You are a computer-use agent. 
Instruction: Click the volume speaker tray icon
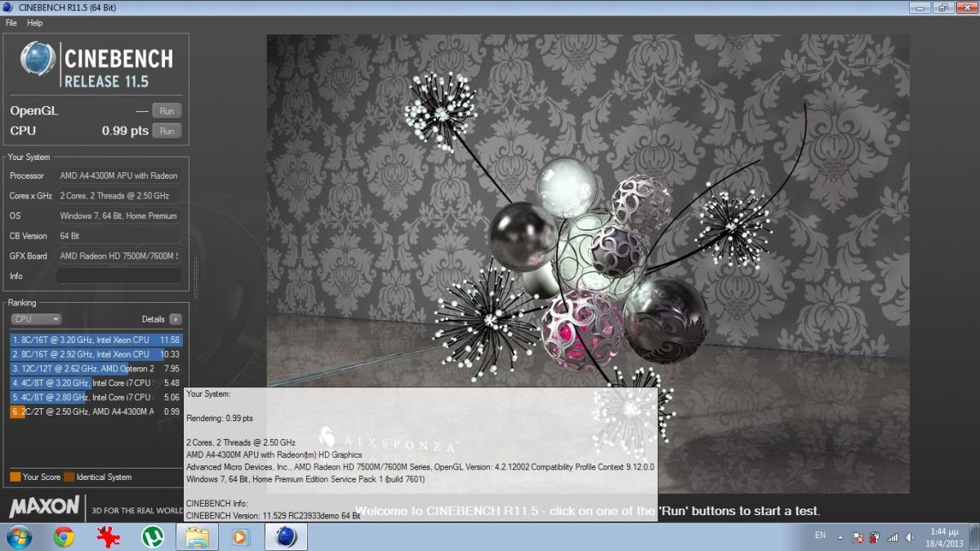908,537
